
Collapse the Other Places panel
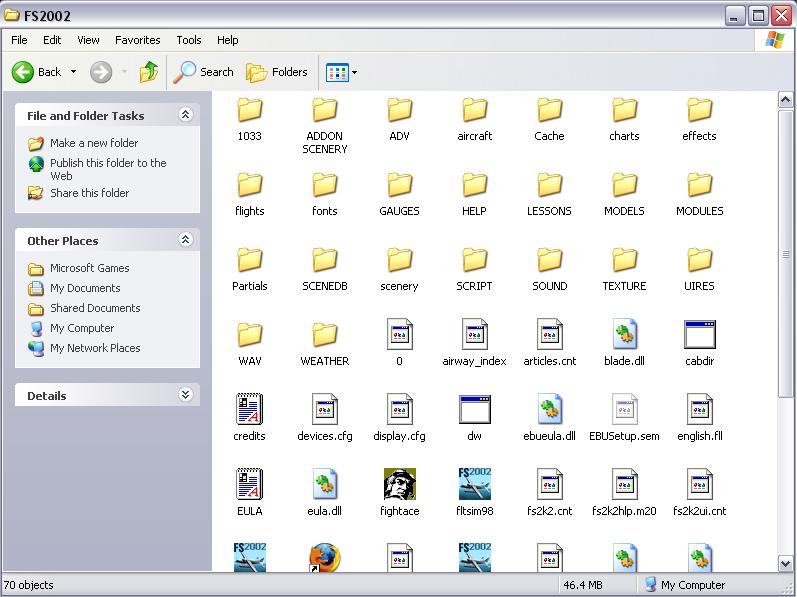point(185,240)
